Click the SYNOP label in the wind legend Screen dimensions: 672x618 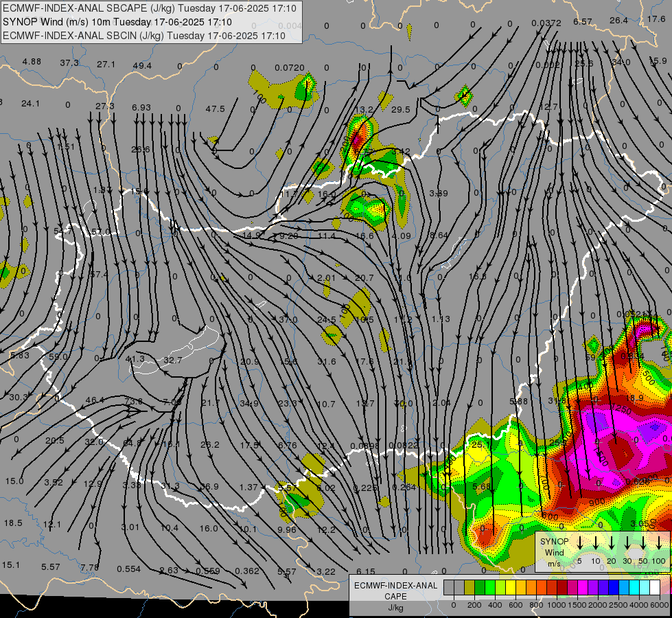coord(554,542)
